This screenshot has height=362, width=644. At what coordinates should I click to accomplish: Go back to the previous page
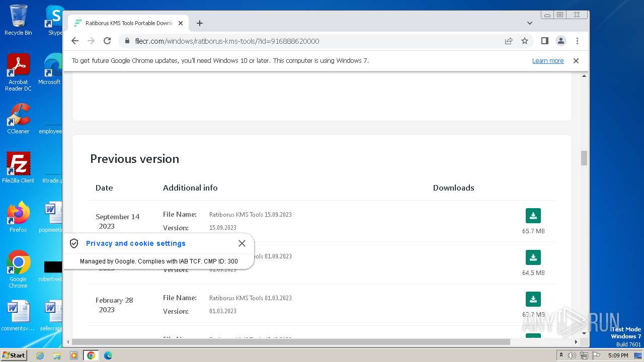75,41
